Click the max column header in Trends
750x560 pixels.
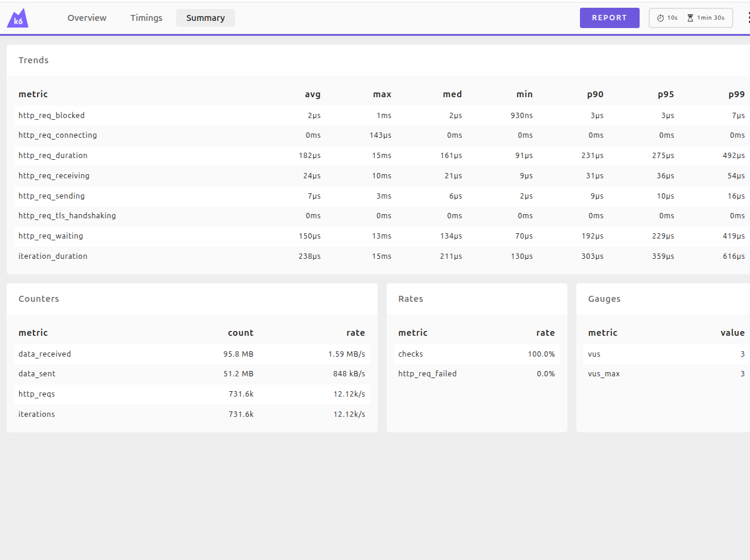point(382,94)
